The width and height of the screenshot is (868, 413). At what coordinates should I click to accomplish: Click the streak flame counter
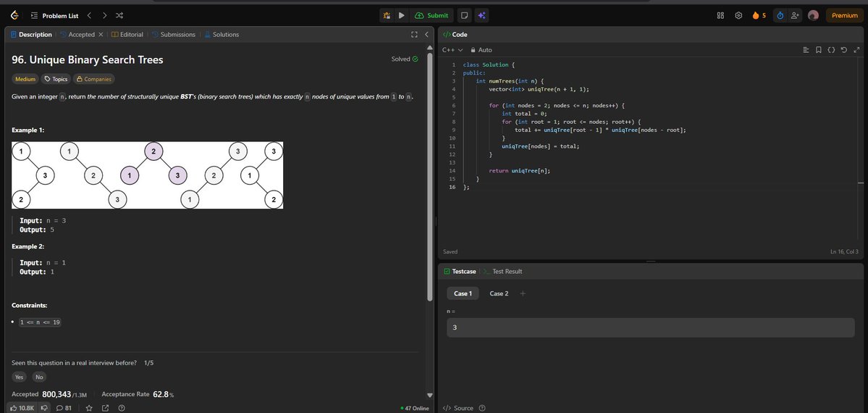759,15
